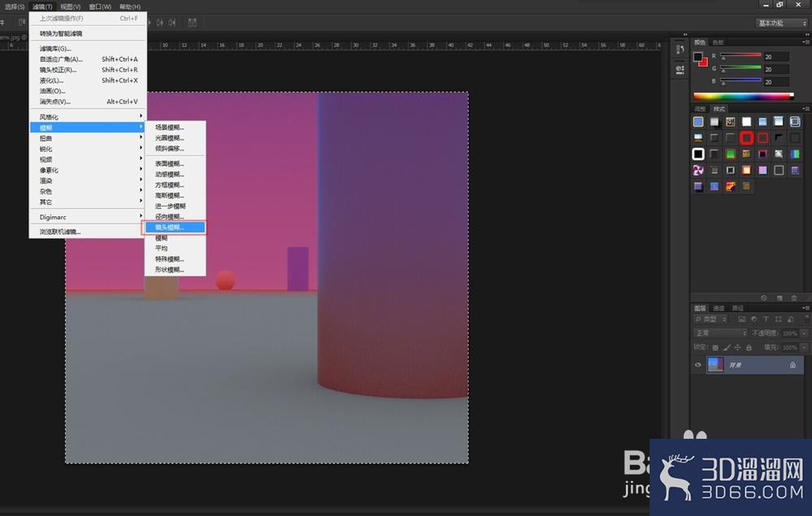Adjust the G green color slider
This screenshot has width=812, height=516.
point(740,67)
